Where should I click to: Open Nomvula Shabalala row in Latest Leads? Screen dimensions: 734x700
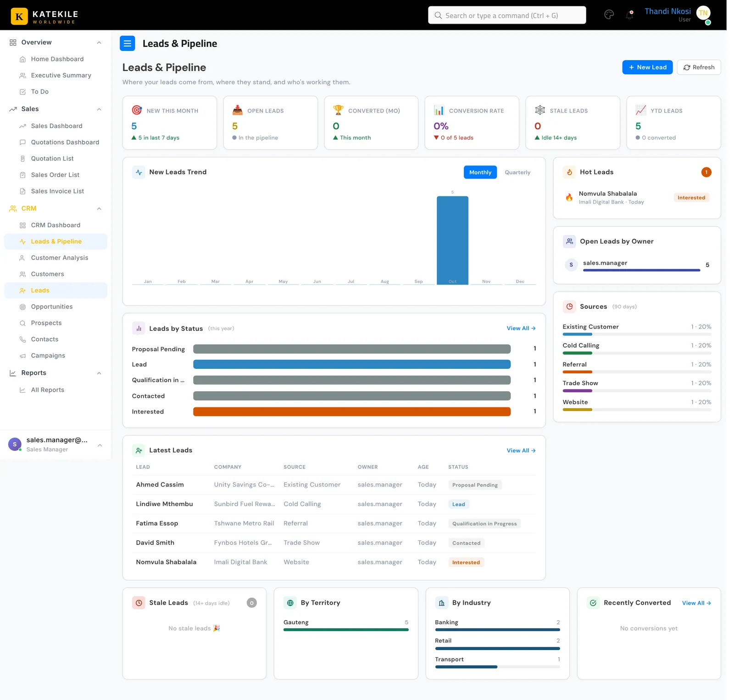coord(334,562)
